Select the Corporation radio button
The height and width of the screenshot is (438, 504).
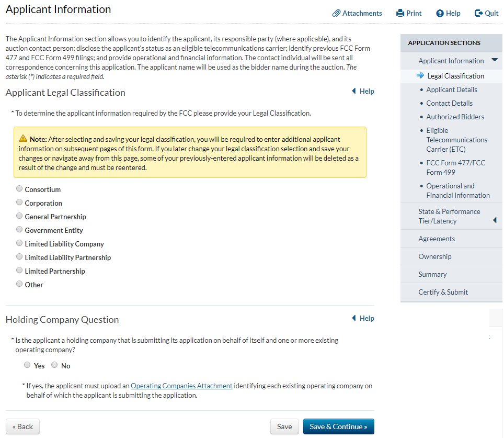coord(19,203)
